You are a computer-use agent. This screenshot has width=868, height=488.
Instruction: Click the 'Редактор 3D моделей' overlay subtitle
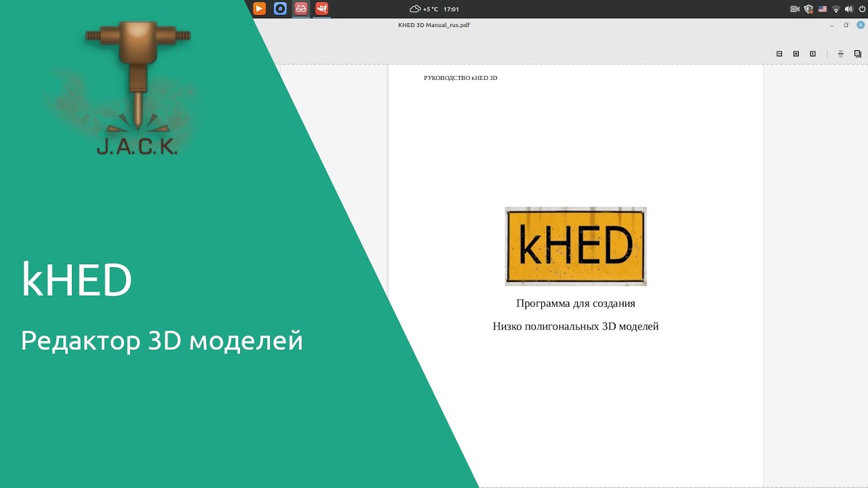click(162, 340)
